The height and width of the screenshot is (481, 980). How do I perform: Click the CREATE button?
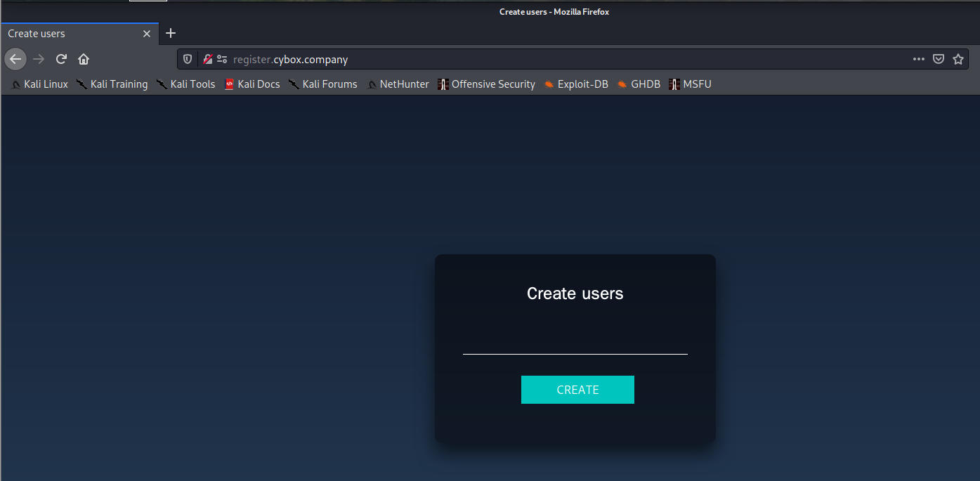577,390
